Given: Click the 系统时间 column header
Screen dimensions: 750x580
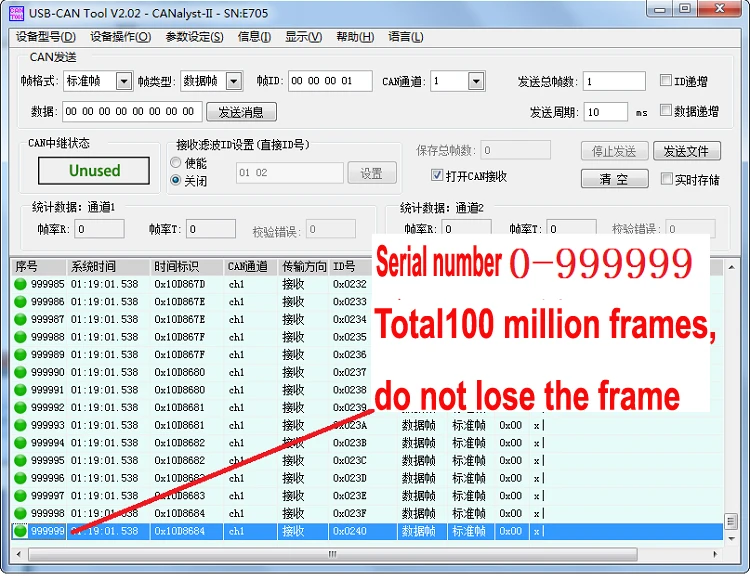Looking at the screenshot, I should (108, 267).
